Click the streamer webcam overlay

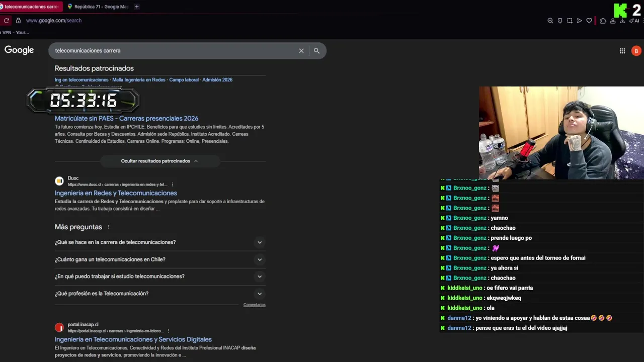(561, 133)
